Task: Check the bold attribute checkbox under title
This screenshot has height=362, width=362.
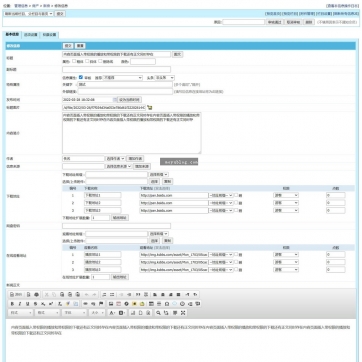Action: (x=74, y=61)
